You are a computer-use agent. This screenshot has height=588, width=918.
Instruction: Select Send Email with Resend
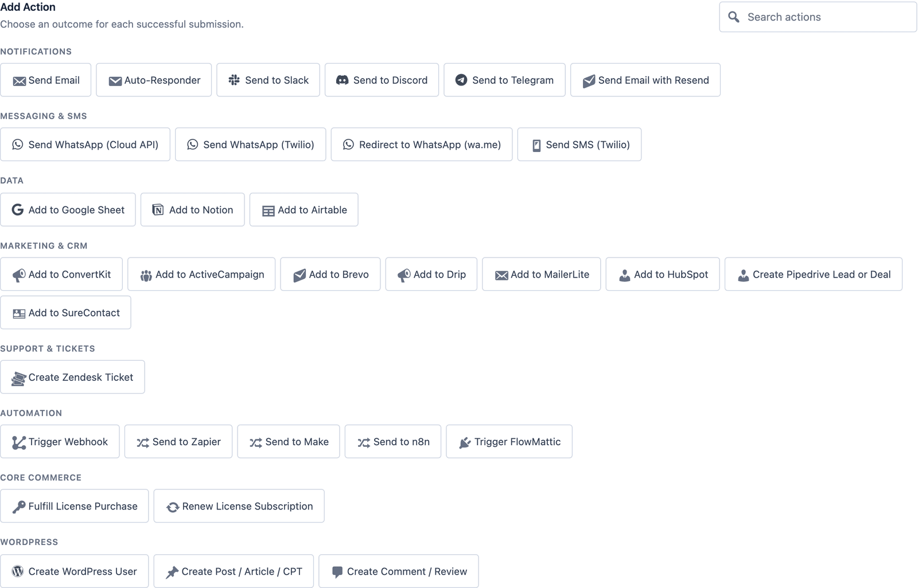click(x=645, y=80)
